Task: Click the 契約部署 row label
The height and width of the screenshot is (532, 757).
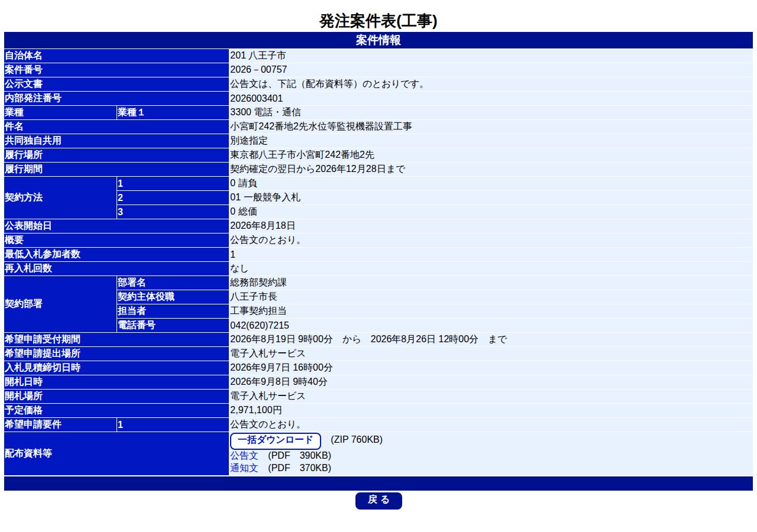Action: 60,304
